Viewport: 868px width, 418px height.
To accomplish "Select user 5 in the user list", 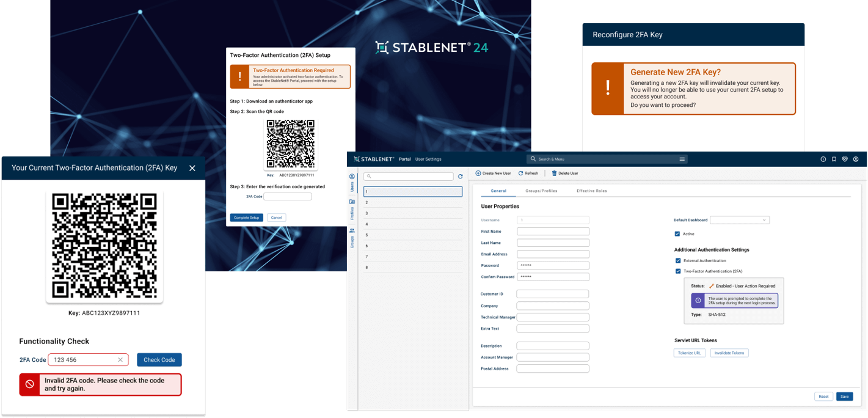I will tap(413, 235).
